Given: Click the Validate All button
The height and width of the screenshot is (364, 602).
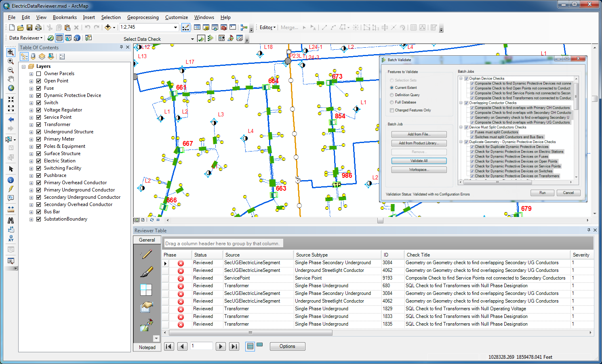Looking at the screenshot, I should coord(419,161).
